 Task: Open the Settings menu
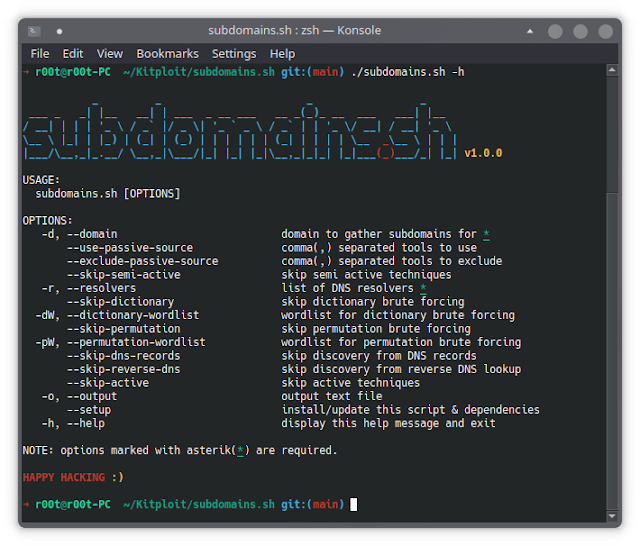click(x=234, y=54)
